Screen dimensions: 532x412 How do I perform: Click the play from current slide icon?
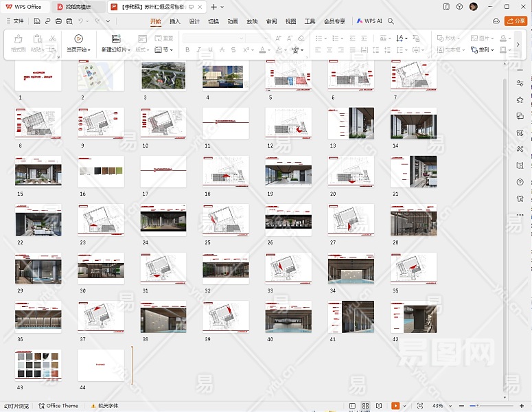point(78,39)
